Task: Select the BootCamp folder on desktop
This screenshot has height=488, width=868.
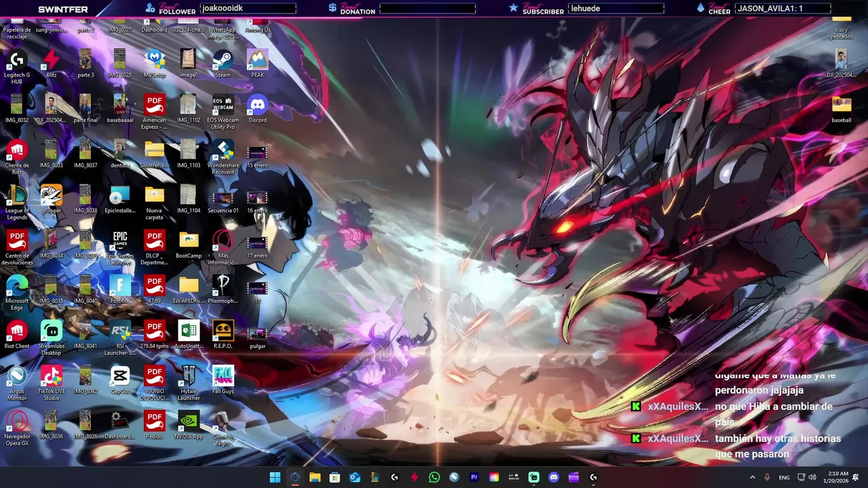Action: [x=189, y=245]
